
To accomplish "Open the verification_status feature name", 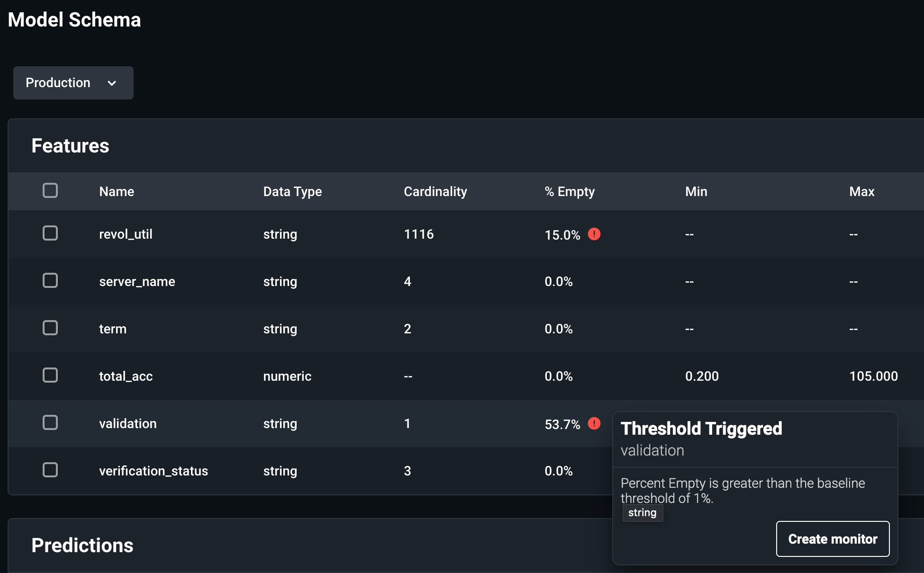I will [153, 471].
